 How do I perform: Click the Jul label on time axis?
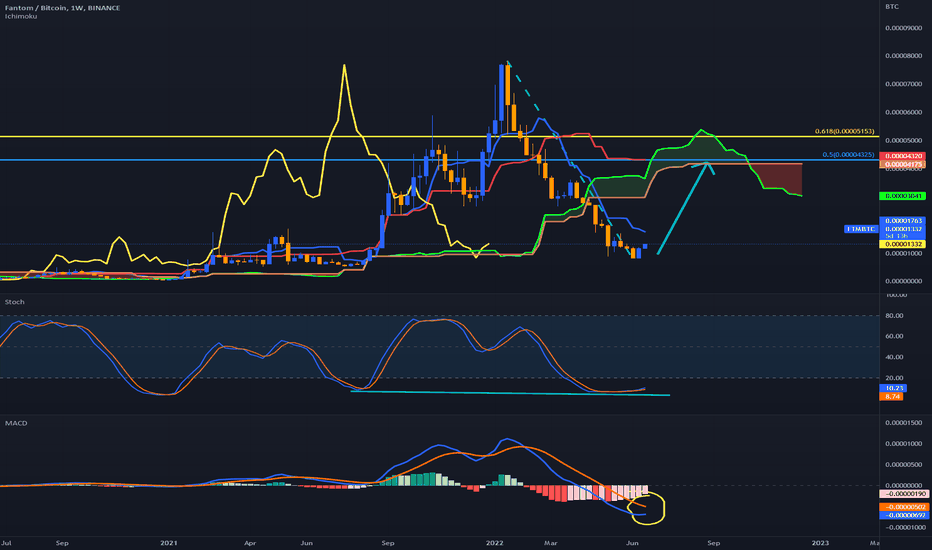[6, 543]
